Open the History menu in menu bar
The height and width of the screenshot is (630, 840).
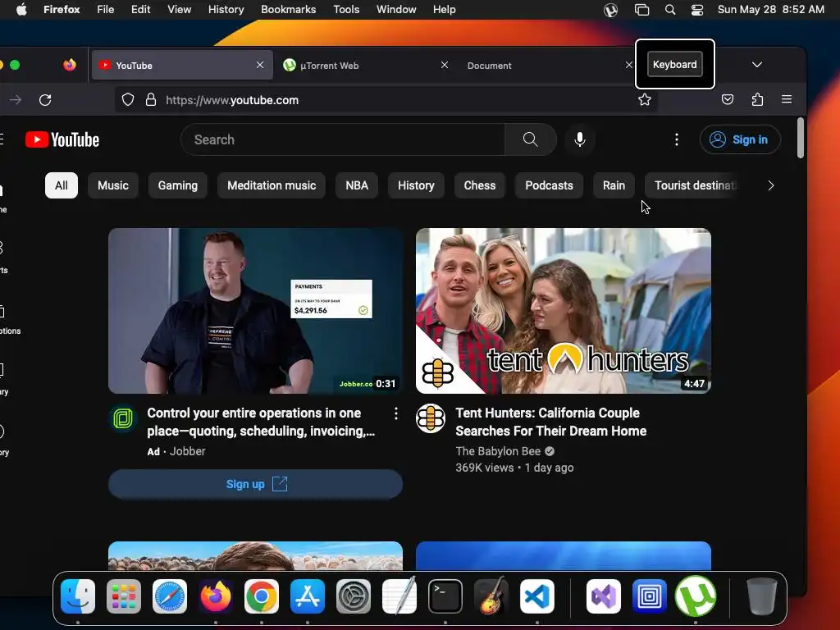pos(226,10)
